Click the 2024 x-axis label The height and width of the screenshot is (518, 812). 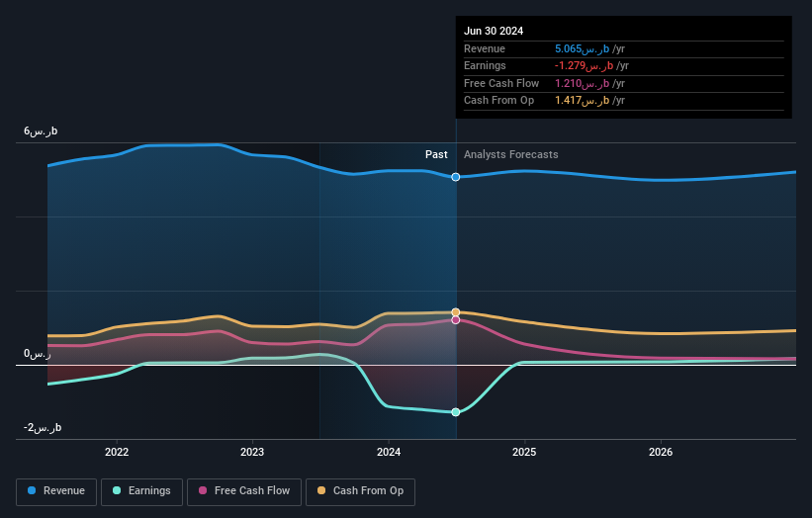(x=389, y=452)
